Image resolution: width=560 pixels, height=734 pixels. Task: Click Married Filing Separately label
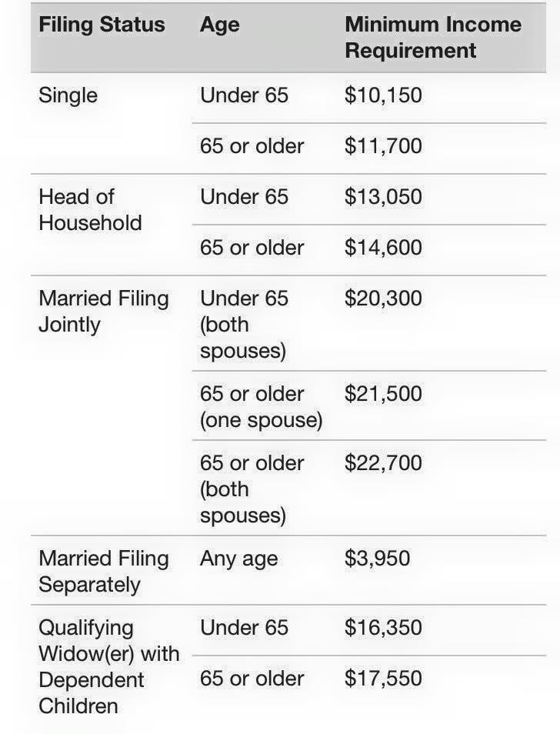point(103,572)
